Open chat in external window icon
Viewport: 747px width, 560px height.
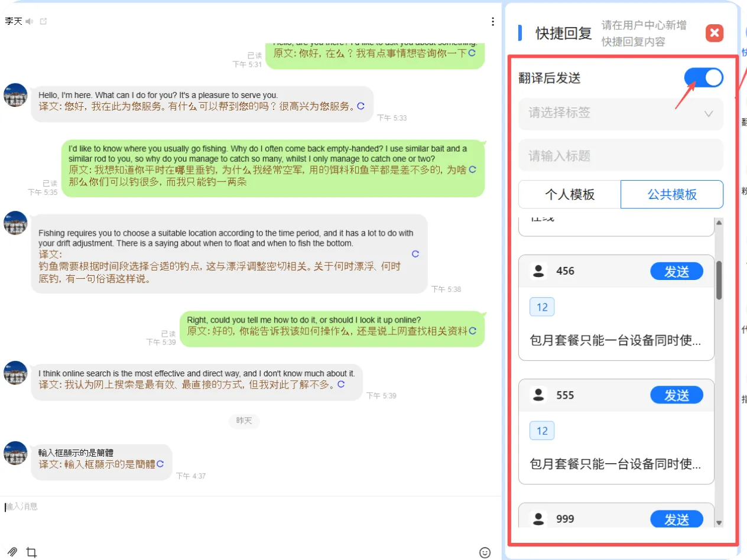tap(43, 21)
